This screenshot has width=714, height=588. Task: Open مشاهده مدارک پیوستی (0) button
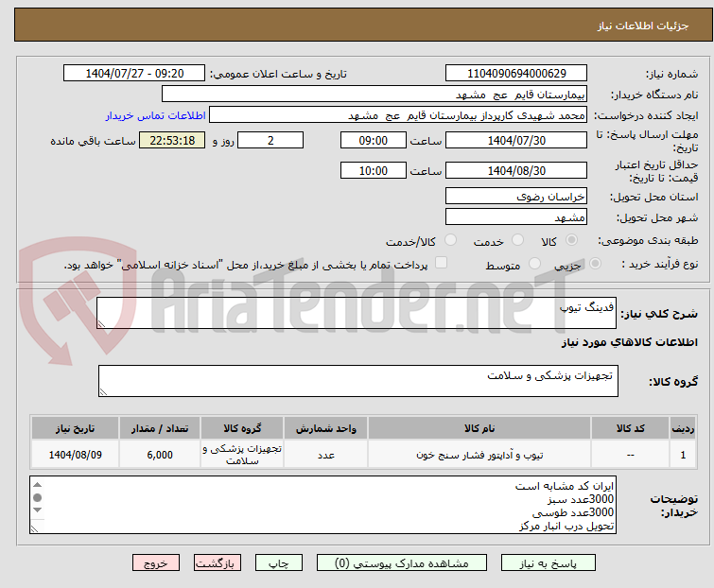(402, 563)
